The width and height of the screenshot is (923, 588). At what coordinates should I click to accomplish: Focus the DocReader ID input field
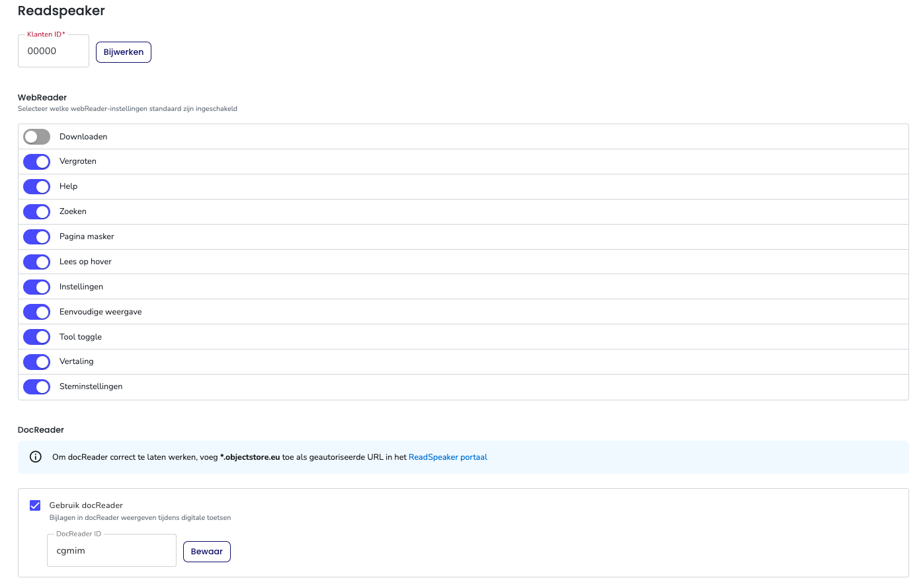(x=112, y=550)
